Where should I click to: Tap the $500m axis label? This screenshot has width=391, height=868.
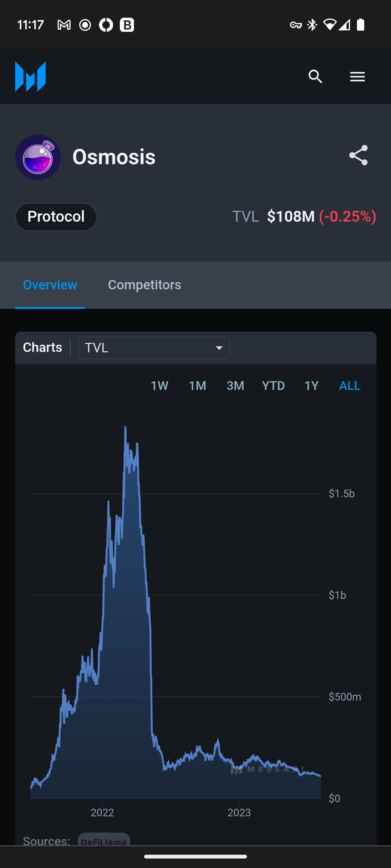tap(345, 697)
